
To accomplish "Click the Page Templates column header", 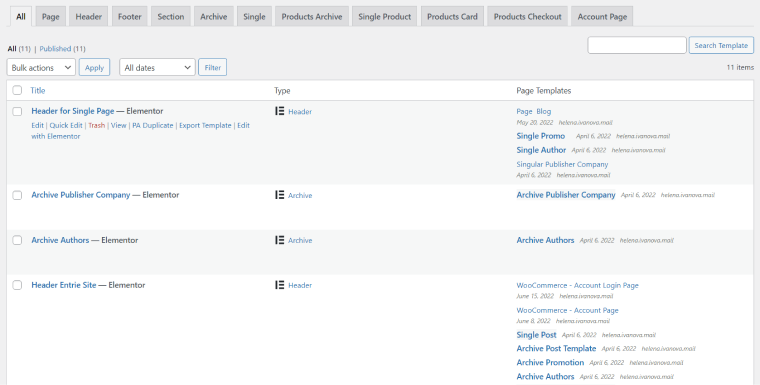I will point(544,91).
